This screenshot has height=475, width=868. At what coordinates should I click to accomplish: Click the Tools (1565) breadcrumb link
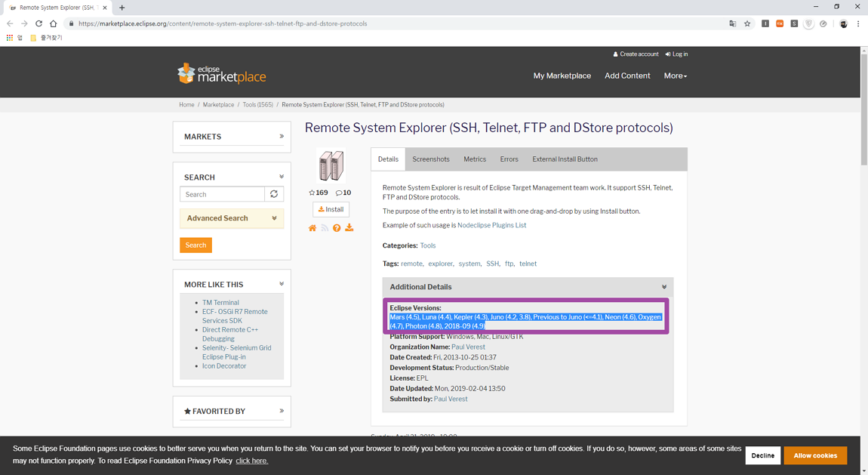pos(258,105)
